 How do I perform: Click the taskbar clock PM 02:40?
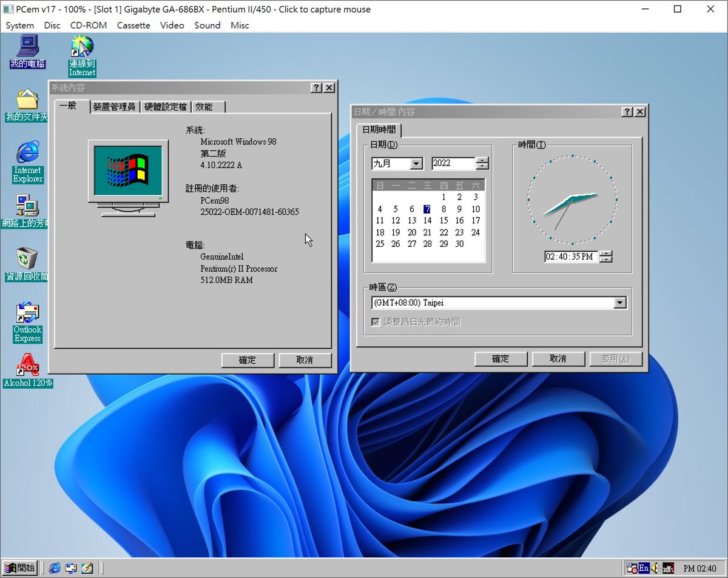[699, 569]
